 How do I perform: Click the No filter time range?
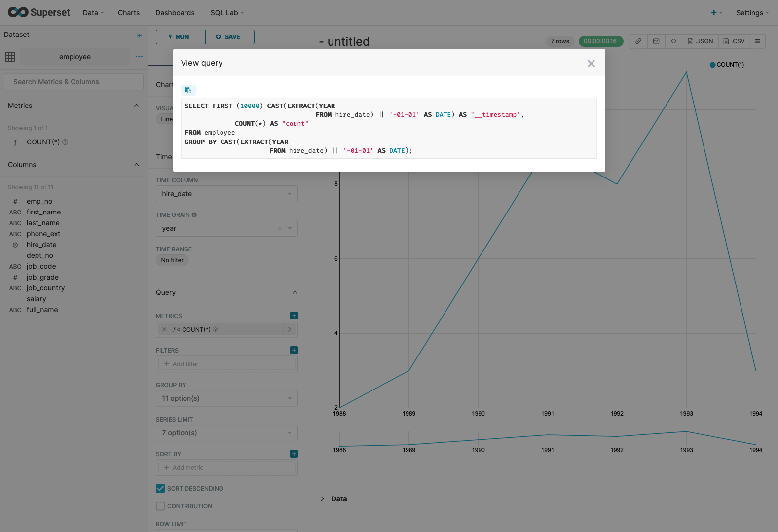coord(172,260)
